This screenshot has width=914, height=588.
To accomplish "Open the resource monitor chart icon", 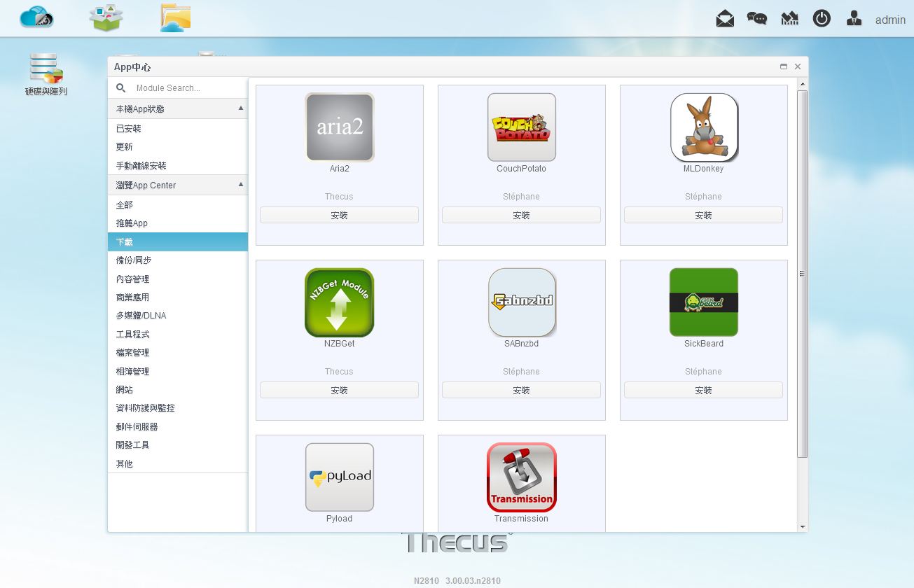I will point(789,19).
